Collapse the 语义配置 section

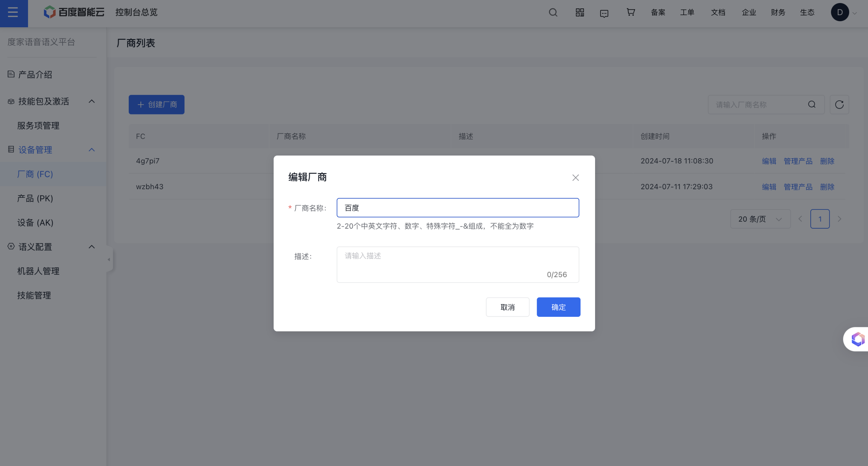click(x=92, y=247)
